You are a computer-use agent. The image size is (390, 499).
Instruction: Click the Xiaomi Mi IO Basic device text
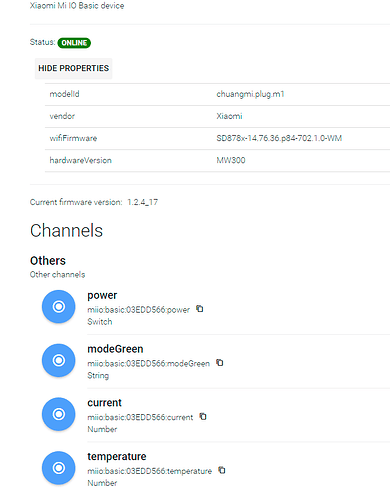point(77,6)
